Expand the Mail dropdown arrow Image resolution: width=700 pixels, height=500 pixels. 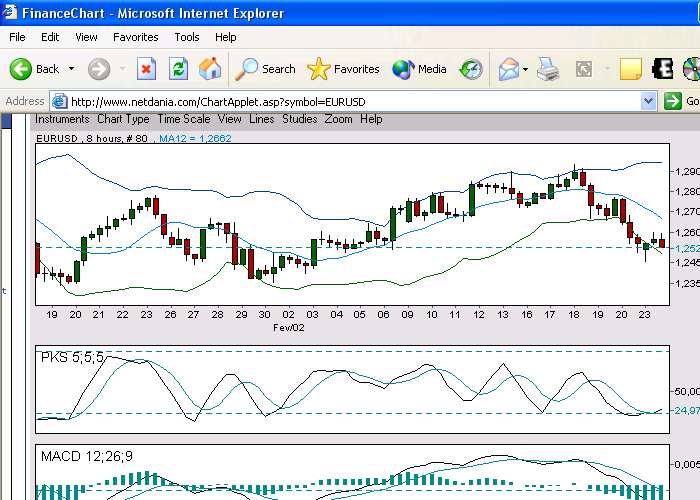click(525, 69)
